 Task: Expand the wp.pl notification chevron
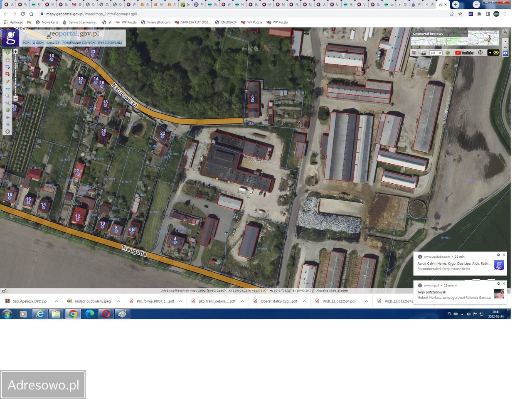coord(456,286)
